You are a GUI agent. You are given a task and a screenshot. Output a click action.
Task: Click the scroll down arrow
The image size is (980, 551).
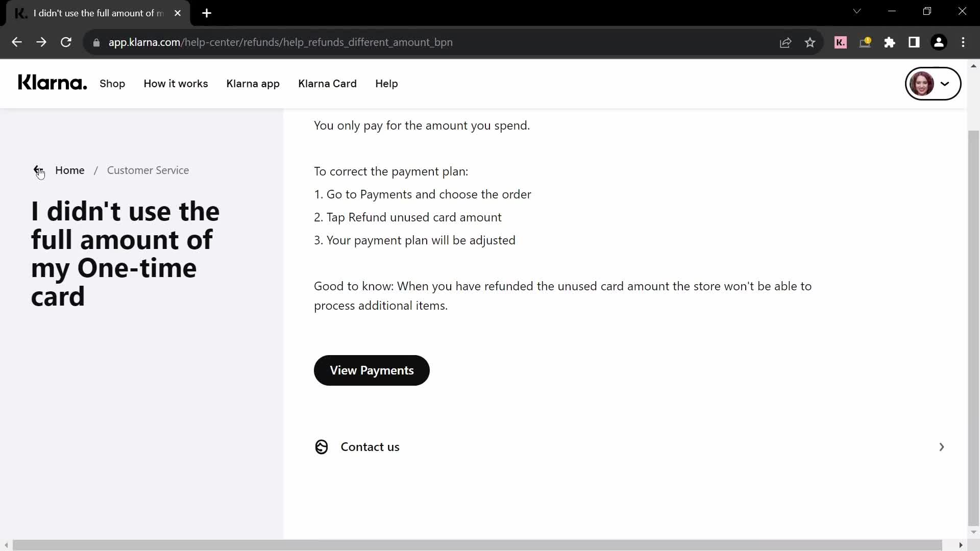click(x=973, y=532)
